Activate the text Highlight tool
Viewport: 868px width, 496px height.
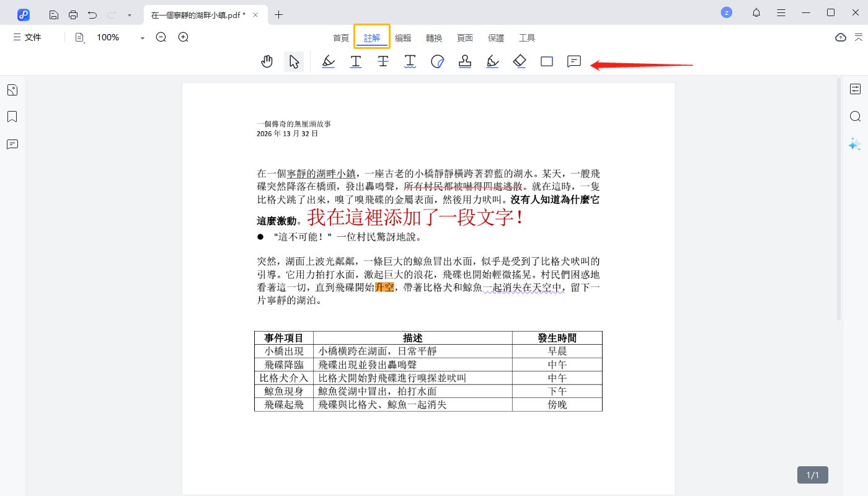pyautogui.click(x=328, y=61)
